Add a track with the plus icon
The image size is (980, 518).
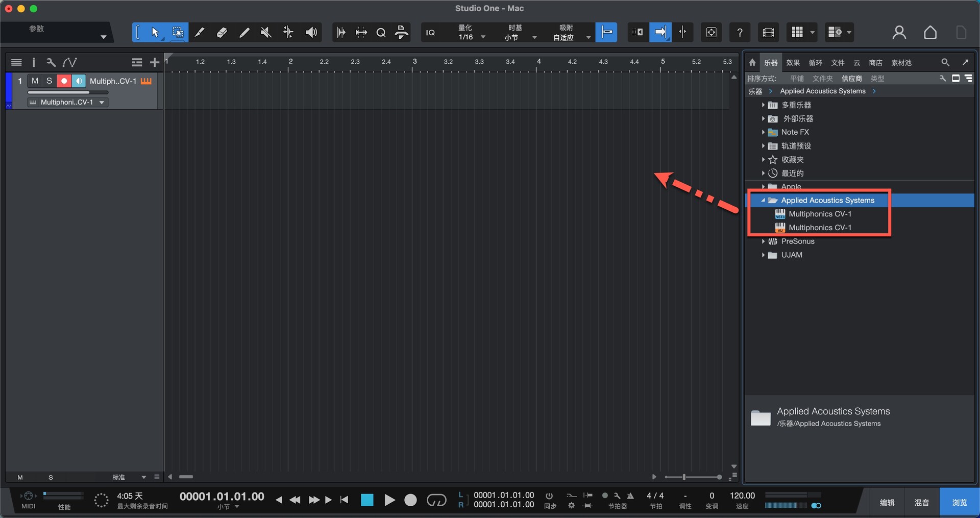pyautogui.click(x=155, y=62)
